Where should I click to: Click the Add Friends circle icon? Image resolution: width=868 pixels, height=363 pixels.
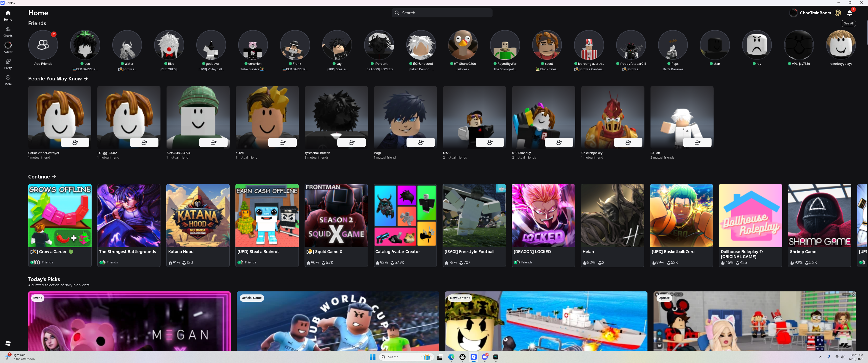click(43, 45)
